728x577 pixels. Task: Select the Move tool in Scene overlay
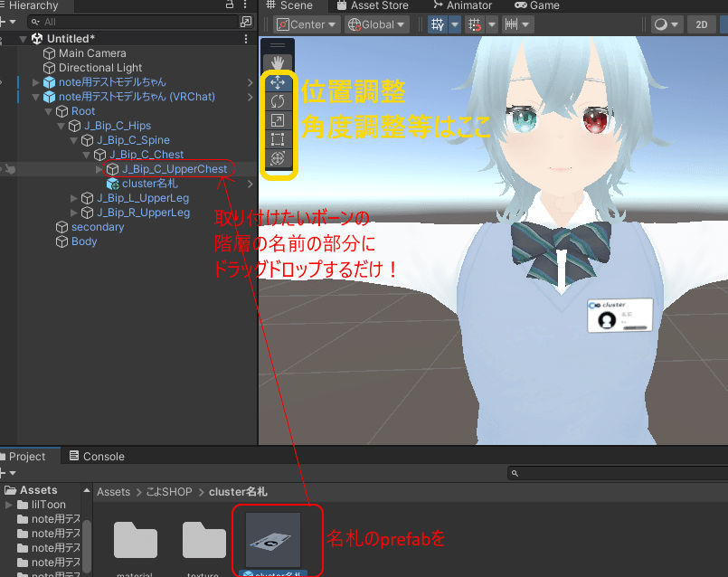pyautogui.click(x=278, y=82)
